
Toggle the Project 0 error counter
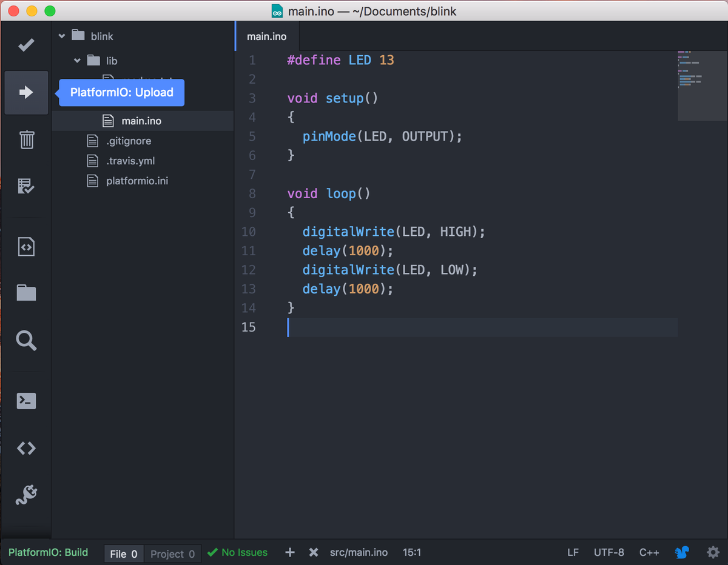pos(172,553)
